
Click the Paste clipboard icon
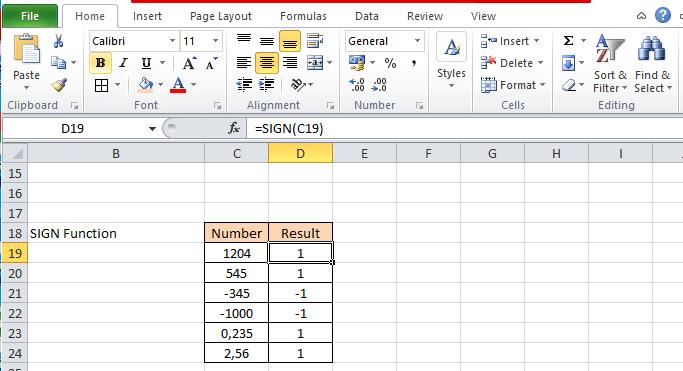pos(26,49)
